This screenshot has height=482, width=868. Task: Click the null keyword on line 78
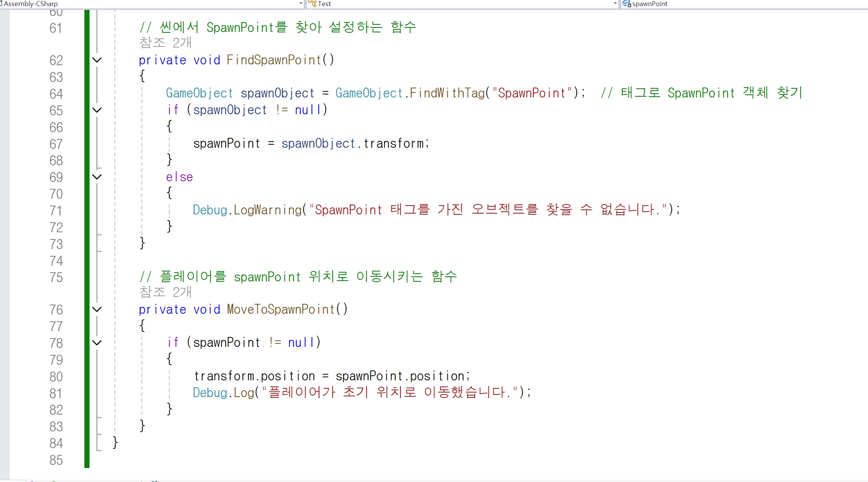point(301,343)
